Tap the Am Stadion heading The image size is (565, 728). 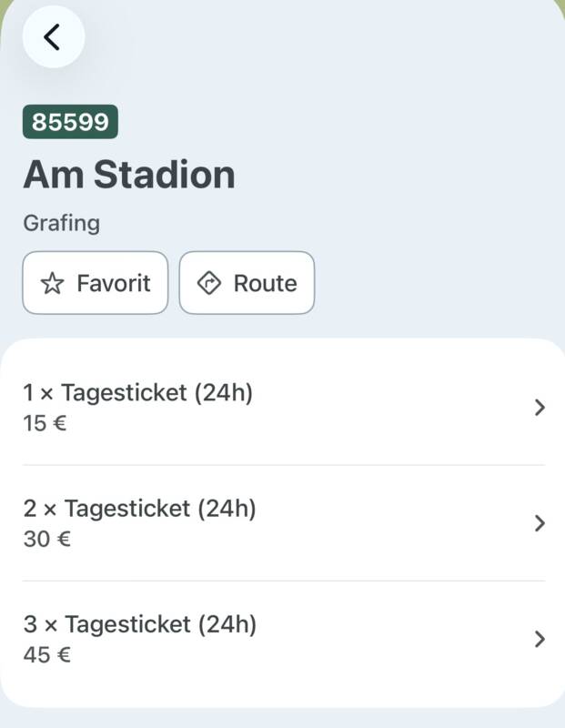[x=129, y=175]
